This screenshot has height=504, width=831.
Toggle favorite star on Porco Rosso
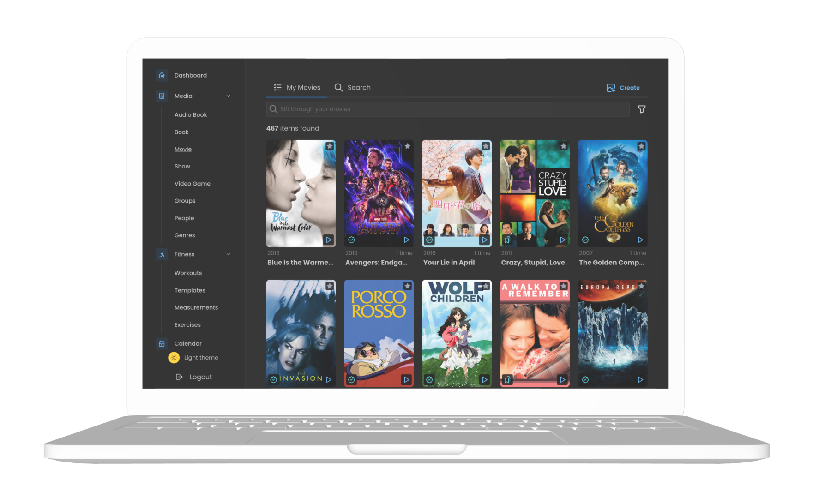[408, 286]
